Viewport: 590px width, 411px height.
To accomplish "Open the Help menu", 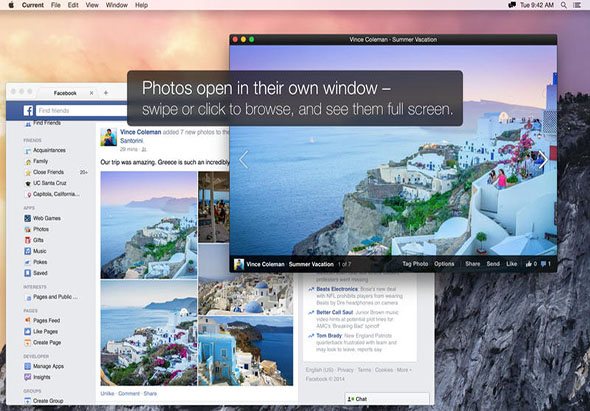I will [141, 5].
